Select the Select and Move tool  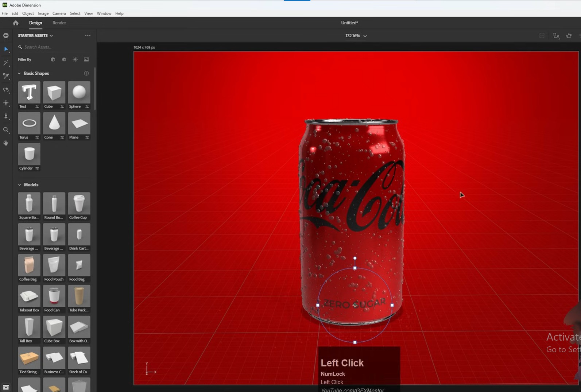[6, 49]
